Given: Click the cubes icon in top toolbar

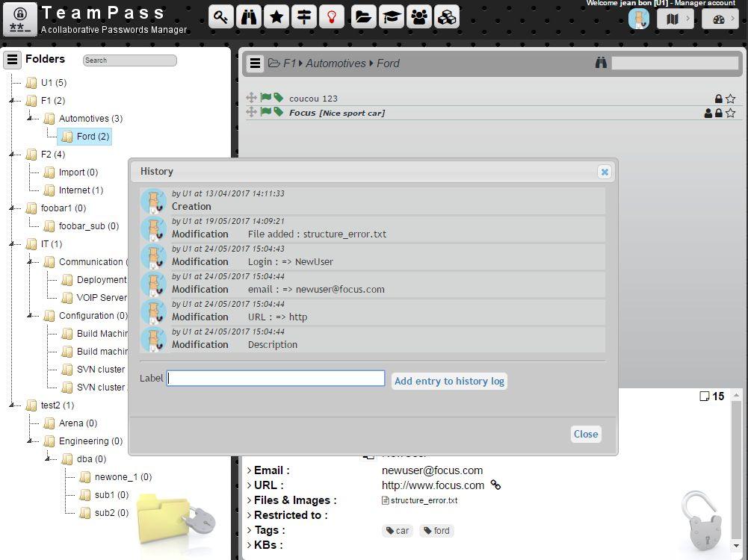Looking at the screenshot, I should point(447,17).
